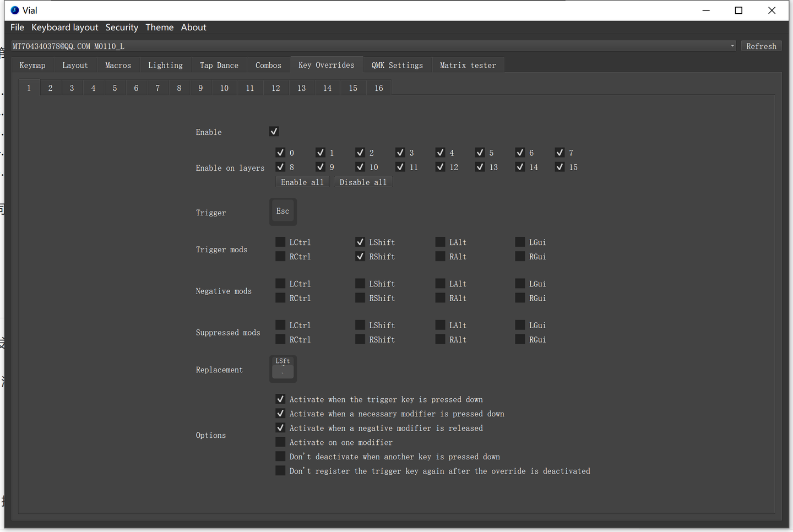The width and height of the screenshot is (793, 532).
Task: Open the QMK Settings tab
Action: (x=397, y=66)
